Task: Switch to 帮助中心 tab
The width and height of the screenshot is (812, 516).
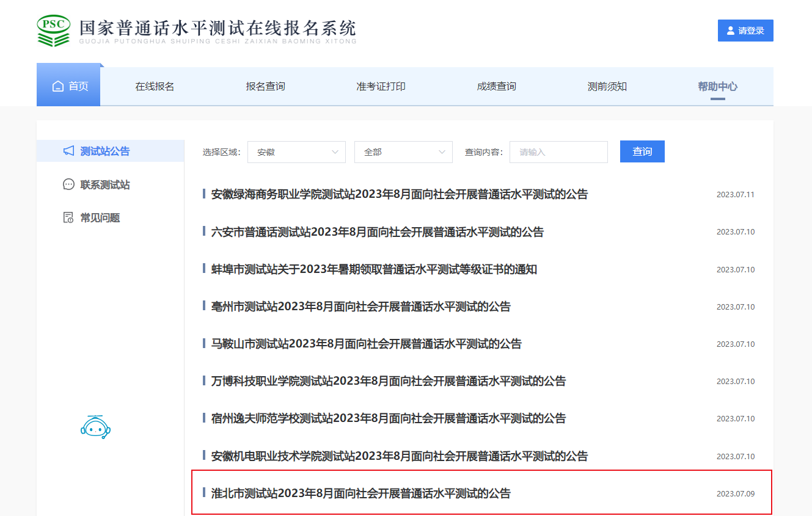Action: click(717, 87)
